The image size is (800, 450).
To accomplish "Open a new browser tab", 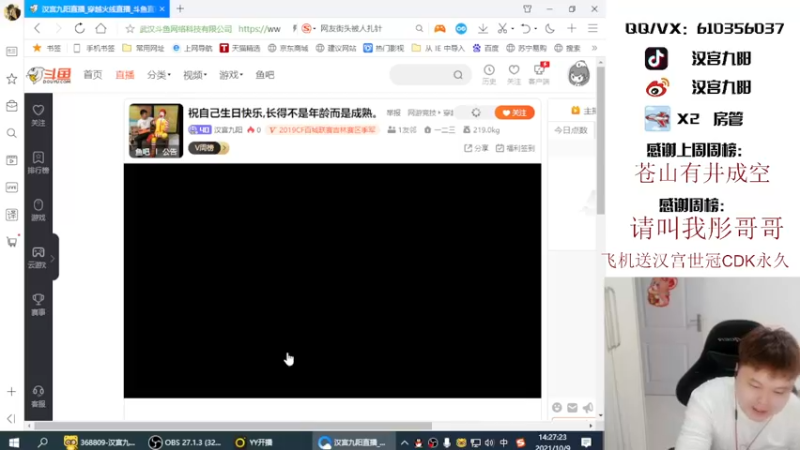I will (x=180, y=9).
